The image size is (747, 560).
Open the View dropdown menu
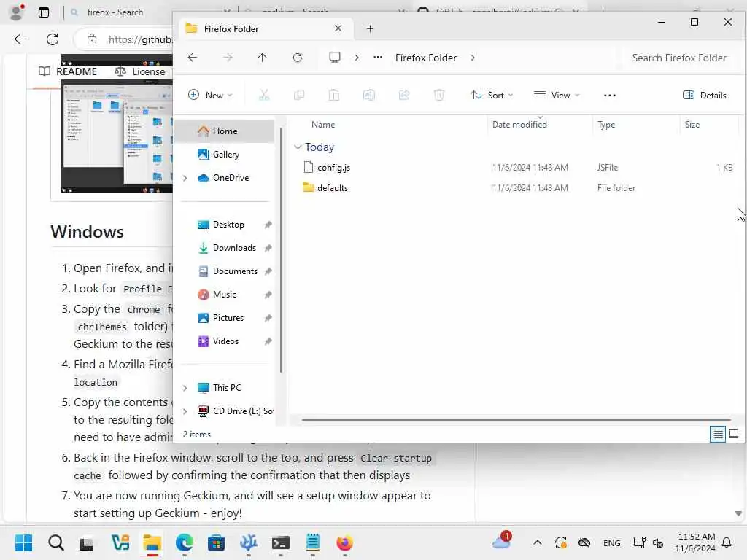coord(557,96)
